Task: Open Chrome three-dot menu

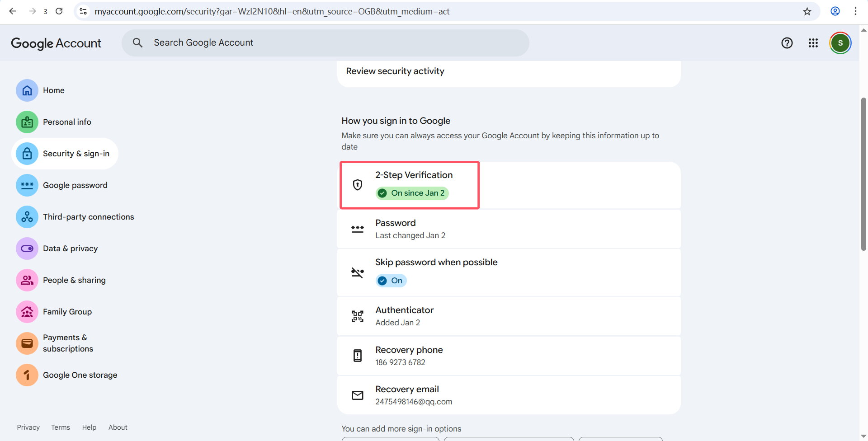Action: [855, 11]
